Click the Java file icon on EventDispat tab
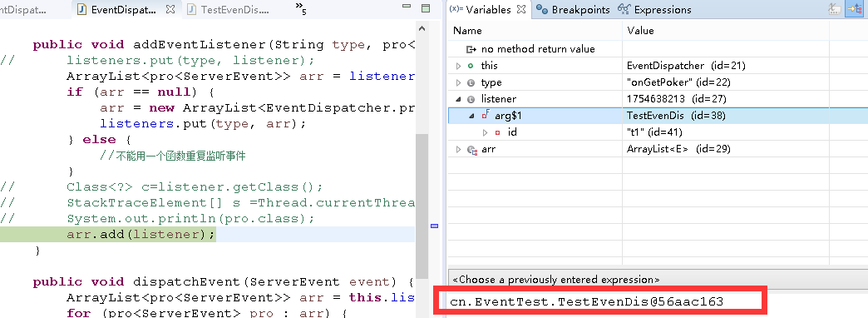Viewport: 868px width, 318px height. point(81,9)
